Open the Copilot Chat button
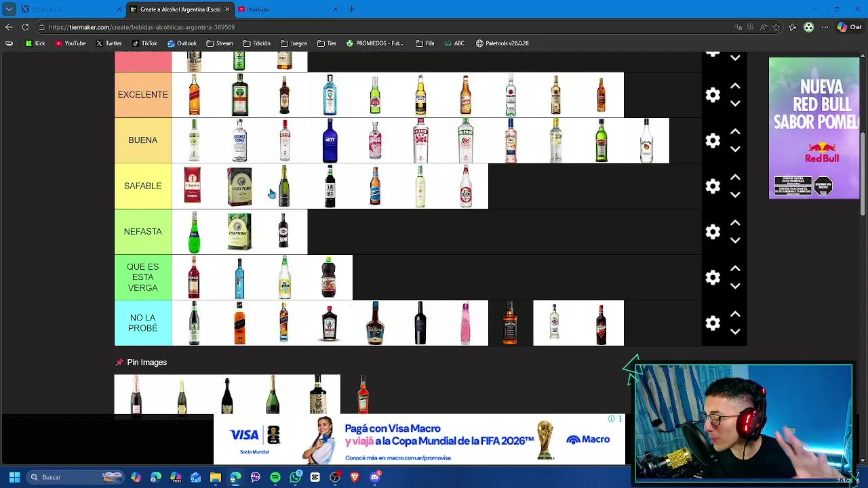 (x=850, y=27)
